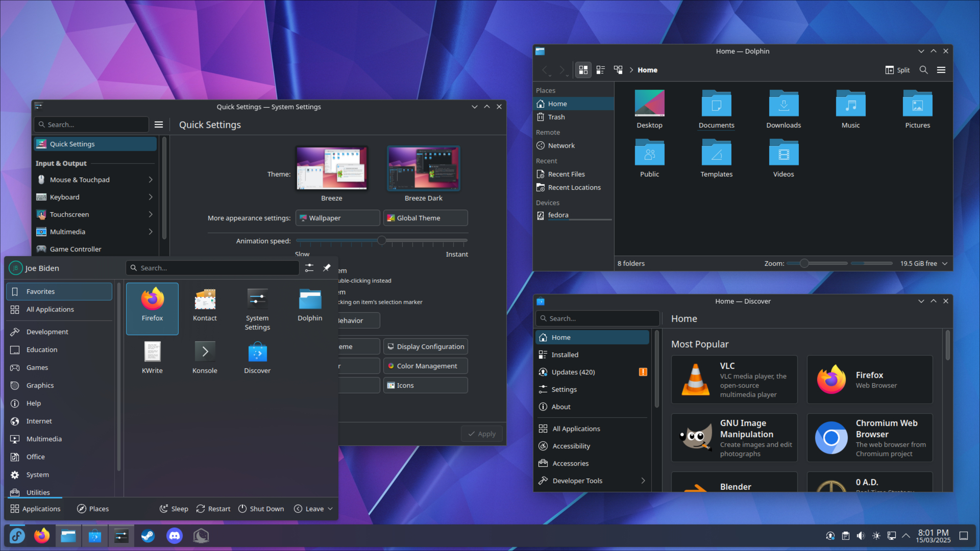The width and height of the screenshot is (980, 551).
Task: Click Discord icon in the taskbar
Action: click(175, 536)
